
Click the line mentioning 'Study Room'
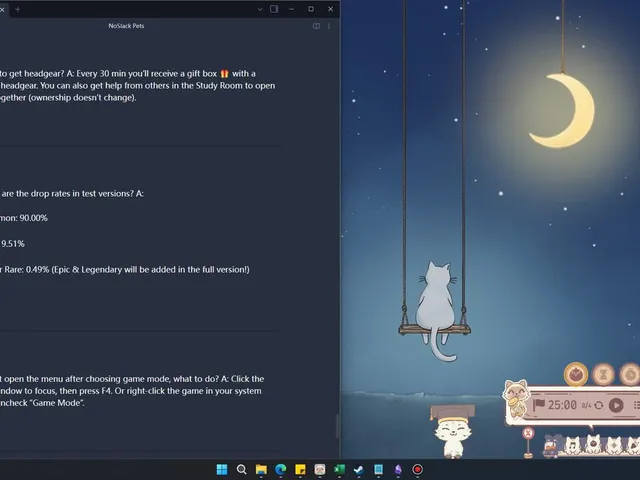138,86
